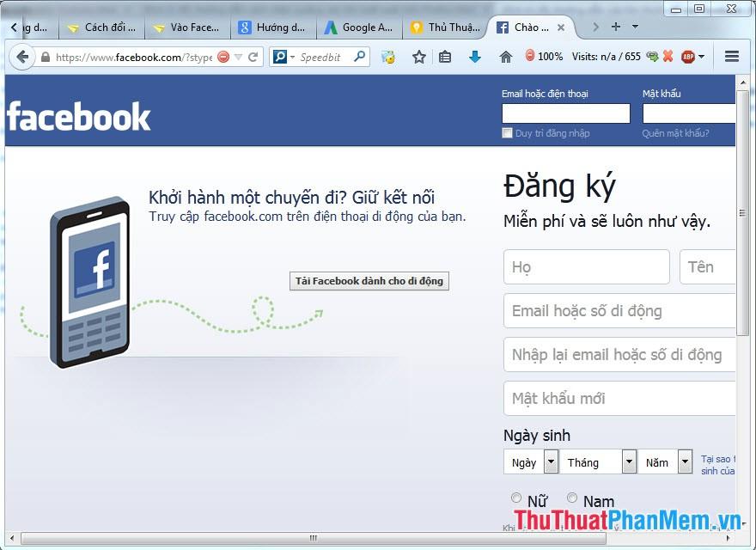
Task: Click the horizontal scrollbar left arrow
Action: coord(12,537)
